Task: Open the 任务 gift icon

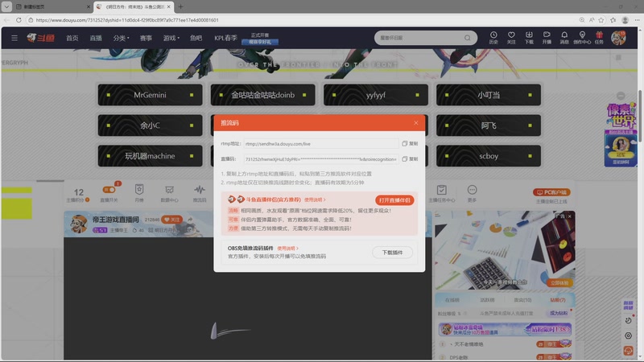Action: (599, 38)
